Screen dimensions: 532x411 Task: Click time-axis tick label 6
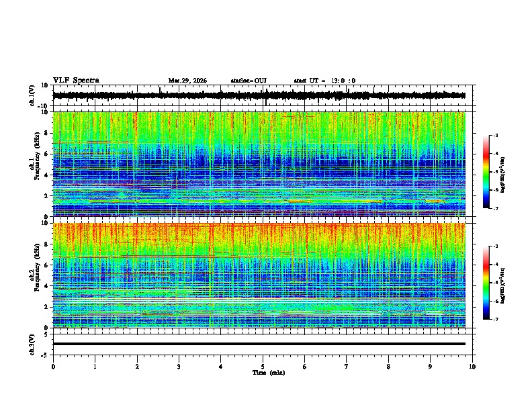(x=305, y=367)
